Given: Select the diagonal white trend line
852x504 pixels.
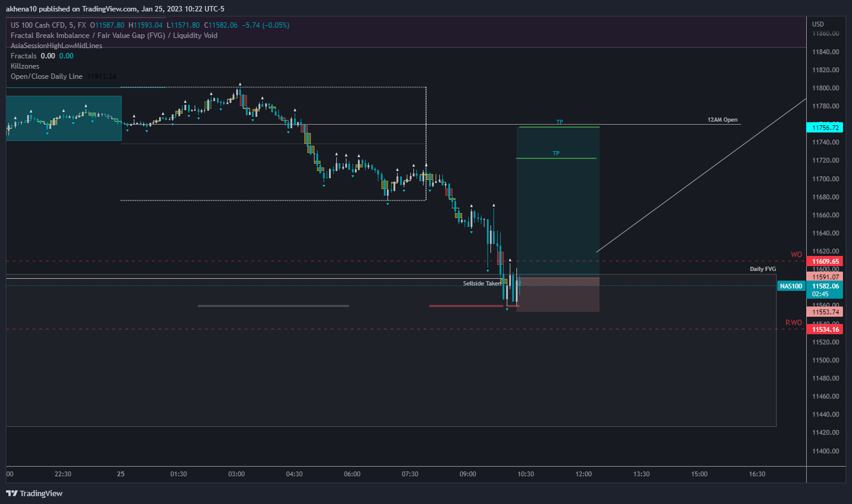Looking at the screenshot, I should (x=701, y=175).
